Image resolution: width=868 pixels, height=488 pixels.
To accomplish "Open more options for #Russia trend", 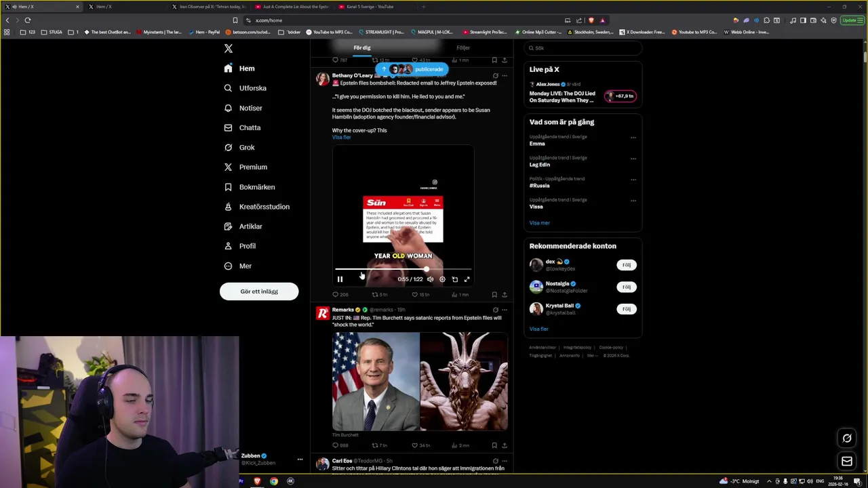I will [633, 180].
